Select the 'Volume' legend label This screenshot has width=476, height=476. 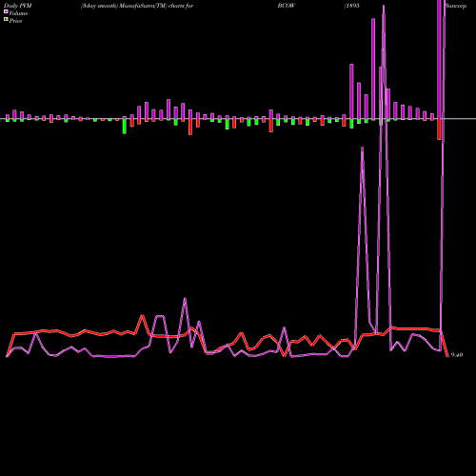click(x=18, y=13)
